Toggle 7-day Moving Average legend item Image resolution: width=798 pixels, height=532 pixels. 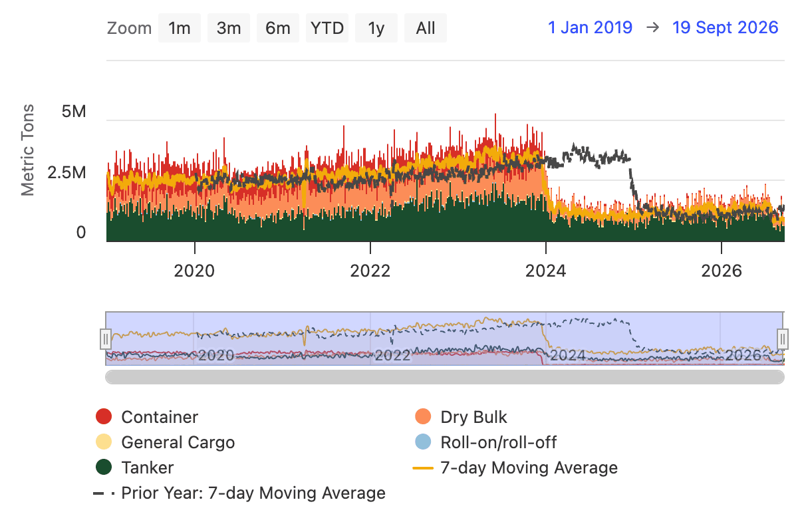coord(516,467)
